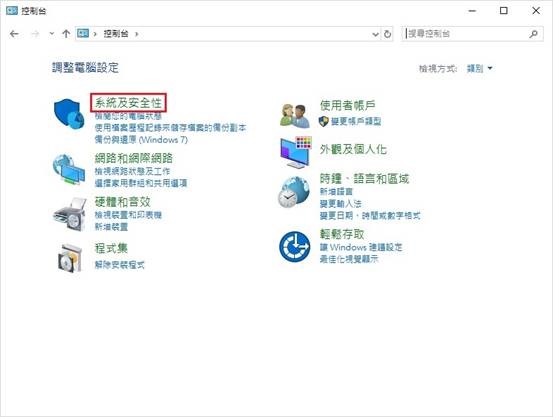Image resolution: width=553 pixels, height=417 pixels.
Task: Open the Appearance and Personalization monitor icon
Action: point(296,152)
